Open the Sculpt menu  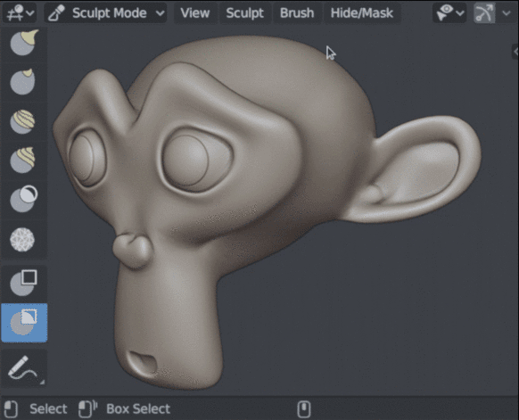(x=244, y=12)
